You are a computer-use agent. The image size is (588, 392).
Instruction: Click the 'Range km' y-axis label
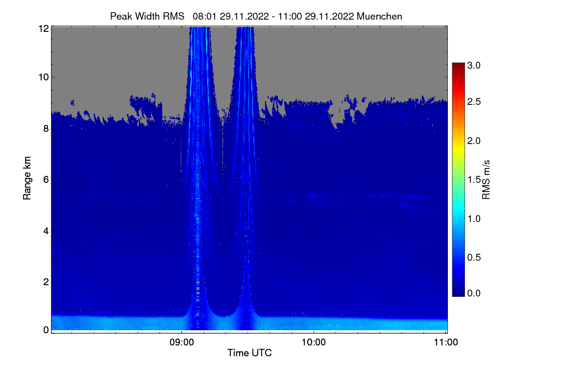tap(27, 178)
